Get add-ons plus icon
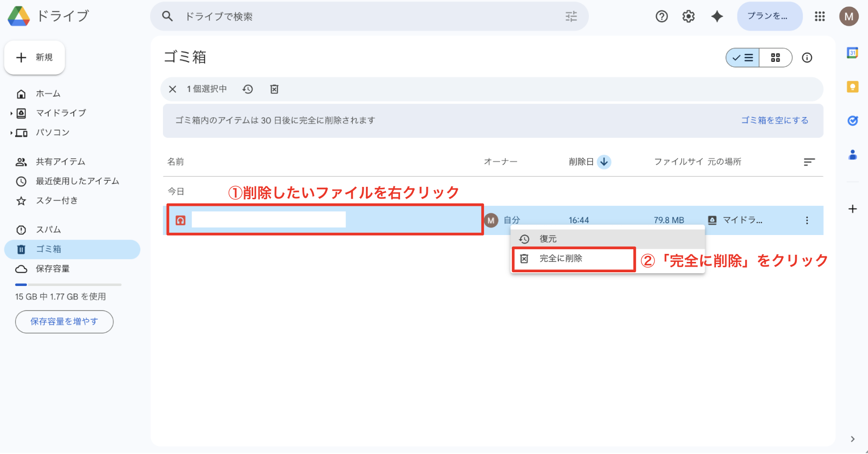 point(852,209)
